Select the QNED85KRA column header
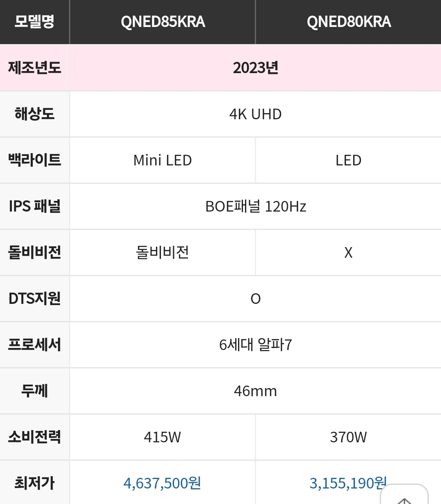 163,22
